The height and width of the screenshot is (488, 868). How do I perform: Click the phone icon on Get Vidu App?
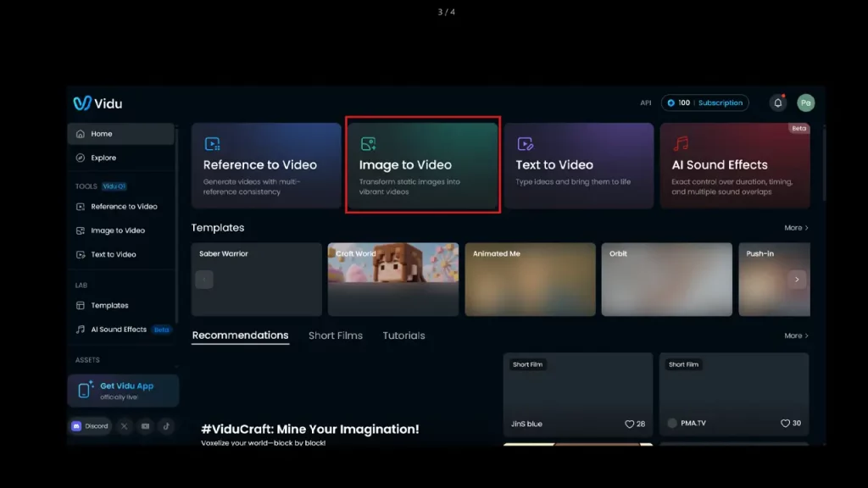[85, 390]
